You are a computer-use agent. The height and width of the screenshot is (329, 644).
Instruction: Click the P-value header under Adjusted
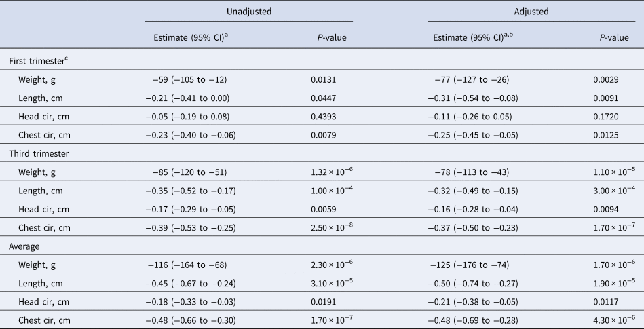[x=610, y=38]
